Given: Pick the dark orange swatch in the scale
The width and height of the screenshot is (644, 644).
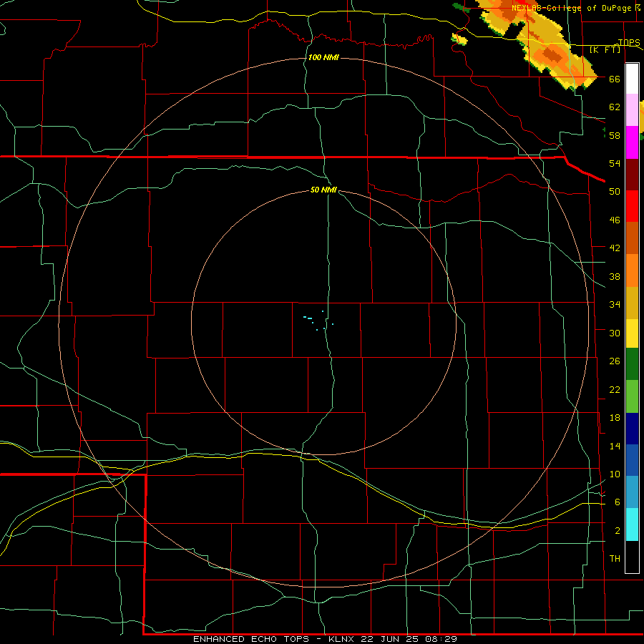Looking at the screenshot, I should (x=632, y=238).
